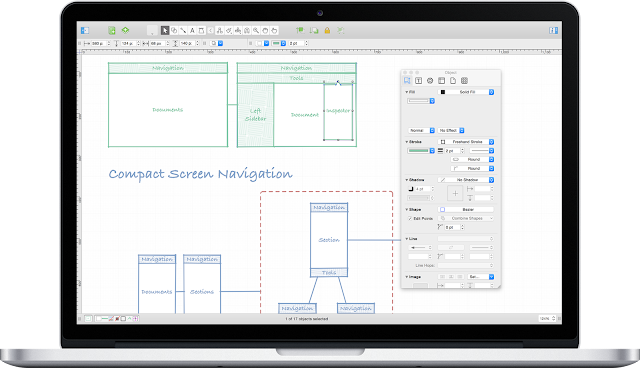The height and width of the screenshot is (368, 640).
Task: Select the Action Browse pointing-hand tool
Action: (x=274, y=31)
